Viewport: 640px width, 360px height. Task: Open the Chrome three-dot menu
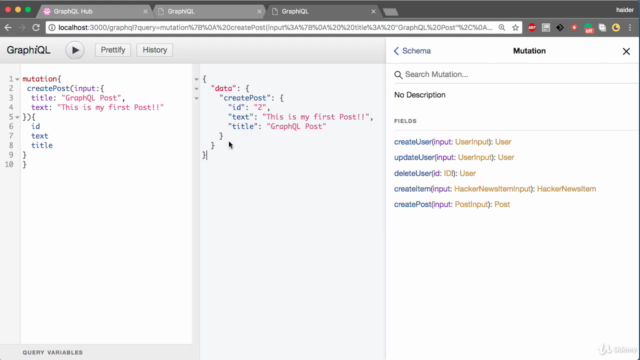pyautogui.click(x=630, y=28)
